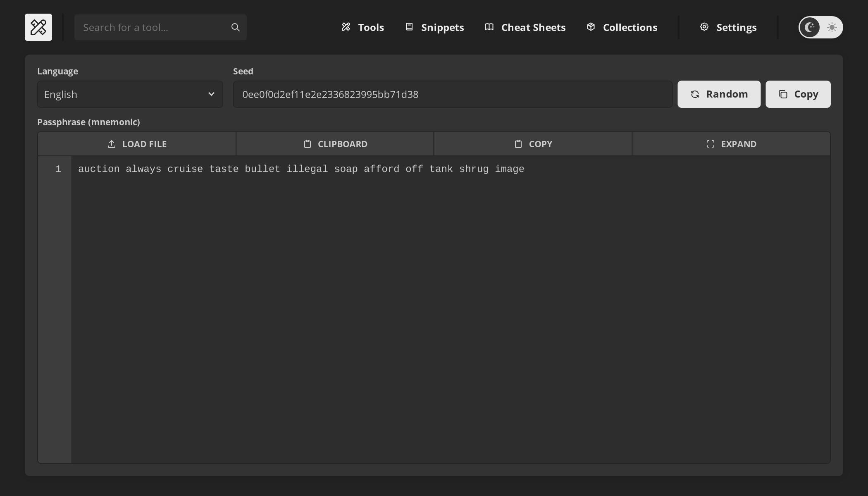Click the wrench icon beside Tools
The height and width of the screenshot is (496, 868).
click(346, 27)
